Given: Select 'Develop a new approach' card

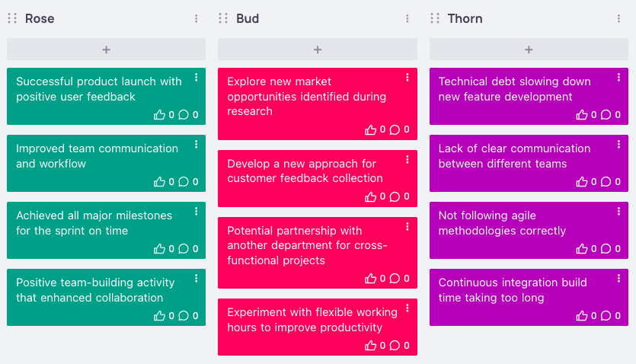Looking at the screenshot, I should pos(305,171).
